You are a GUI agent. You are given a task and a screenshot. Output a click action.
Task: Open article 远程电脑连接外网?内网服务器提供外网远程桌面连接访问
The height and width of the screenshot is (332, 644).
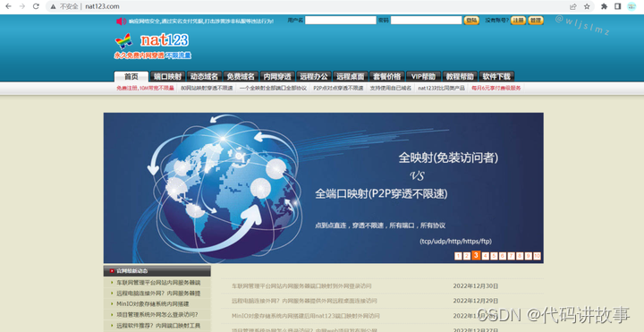[304, 301]
